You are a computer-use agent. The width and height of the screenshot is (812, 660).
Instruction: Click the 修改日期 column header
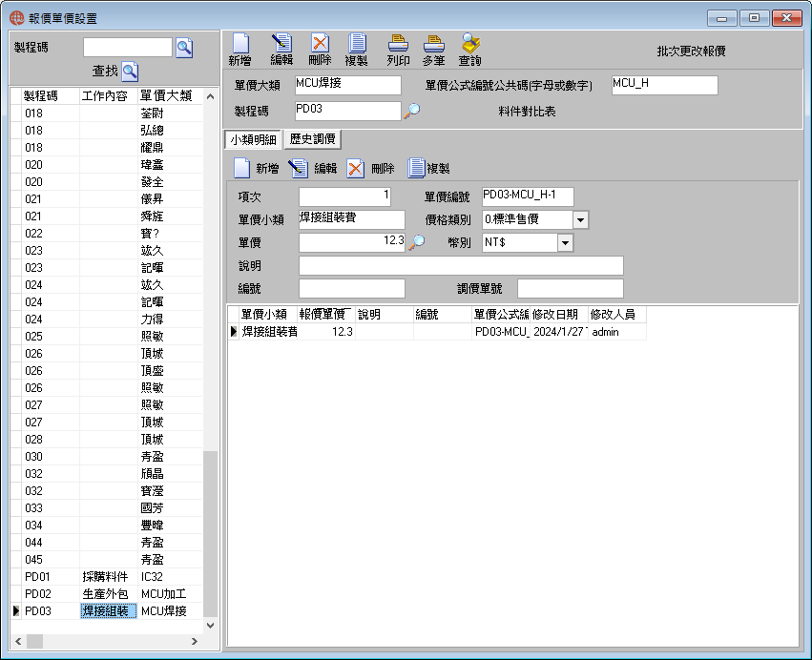558,314
